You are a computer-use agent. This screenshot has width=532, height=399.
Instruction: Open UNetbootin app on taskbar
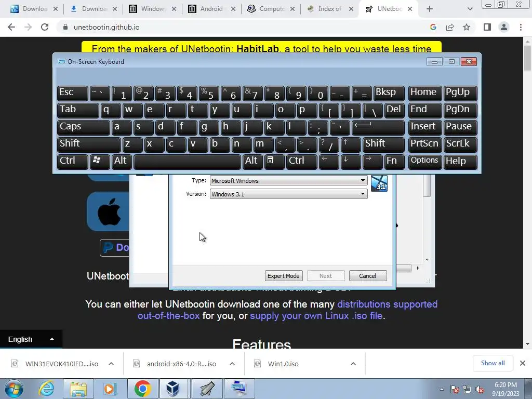(x=207, y=389)
